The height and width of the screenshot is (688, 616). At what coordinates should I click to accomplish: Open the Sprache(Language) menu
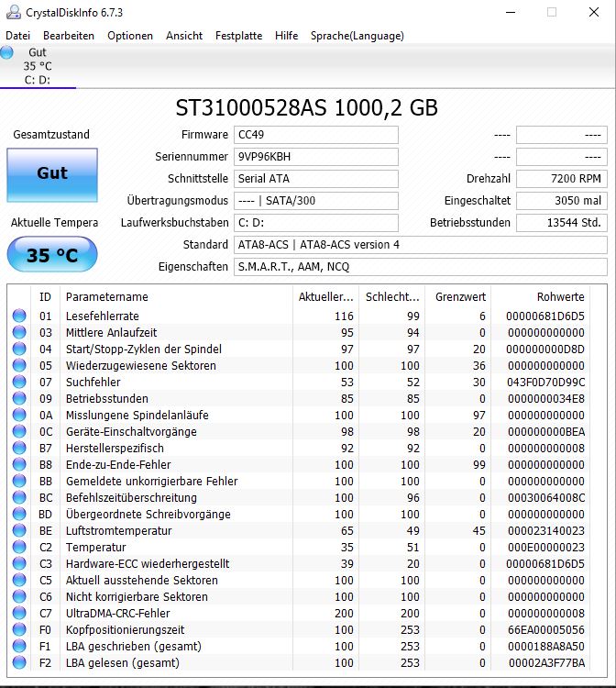coord(357,36)
